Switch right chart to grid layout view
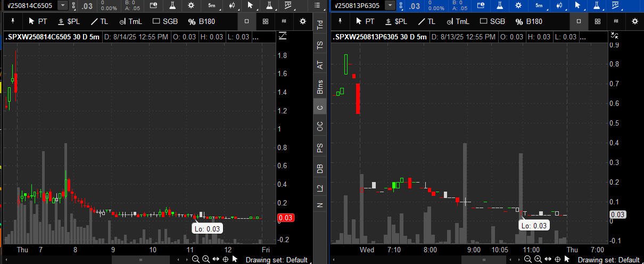Viewport: 644px width, 264px height. click(x=597, y=21)
